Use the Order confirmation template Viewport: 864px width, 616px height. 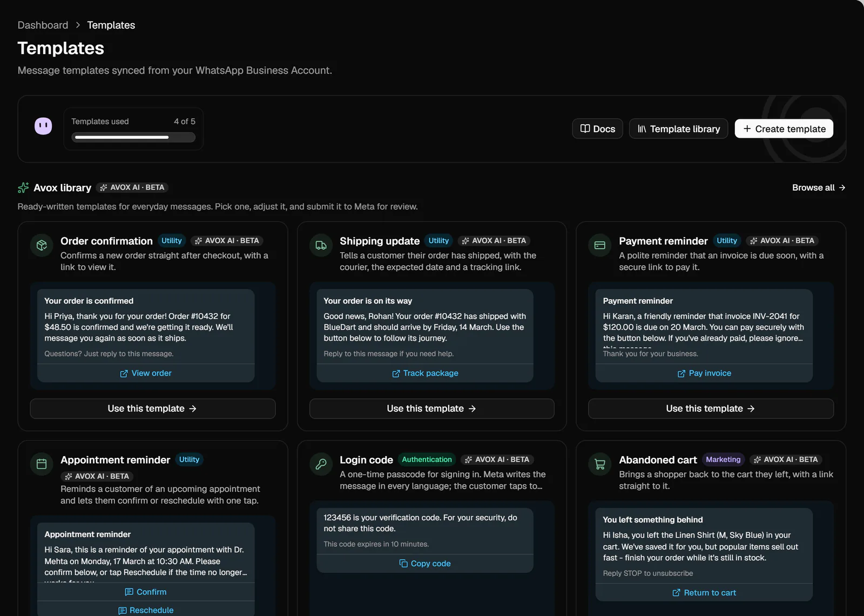(x=153, y=409)
